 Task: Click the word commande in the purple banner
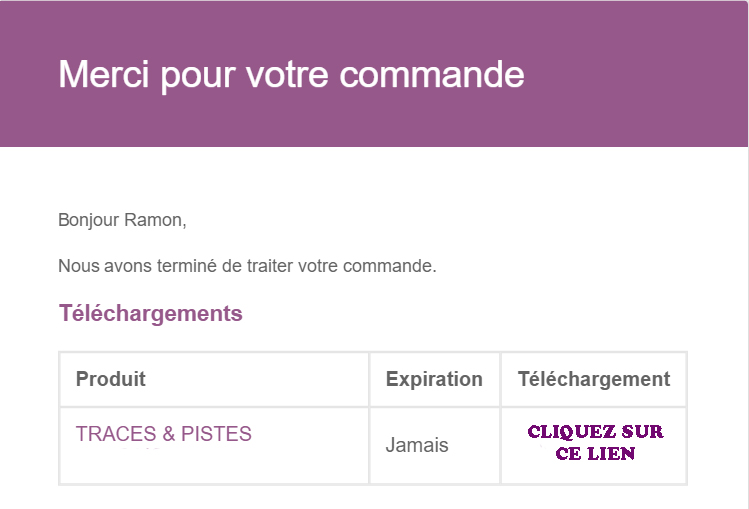(x=432, y=74)
